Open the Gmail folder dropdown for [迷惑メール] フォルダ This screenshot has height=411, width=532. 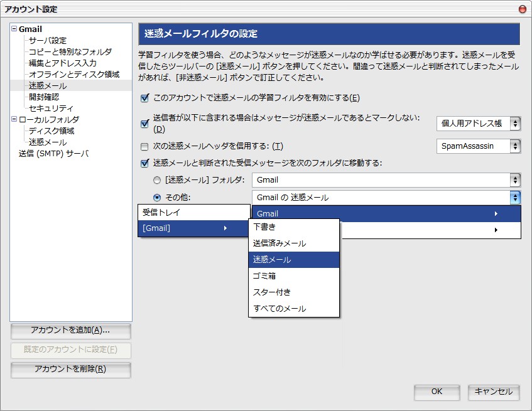click(x=386, y=180)
